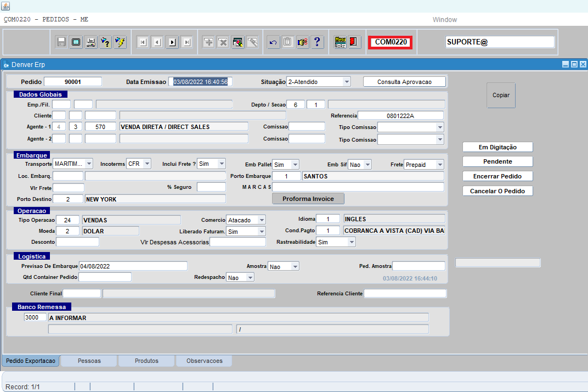Select the Pedido Exportacao tab
Viewport: 588px width, 392px height.
point(31,361)
